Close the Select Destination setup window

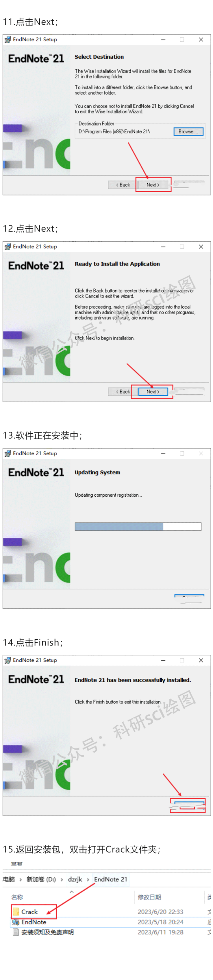201,40
